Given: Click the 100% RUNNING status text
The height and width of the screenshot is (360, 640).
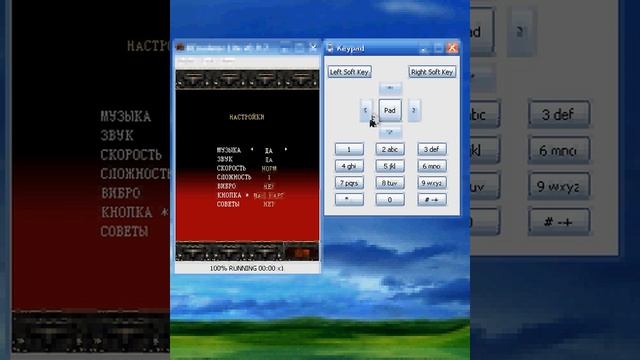Looking at the screenshot, I should 247,268.
